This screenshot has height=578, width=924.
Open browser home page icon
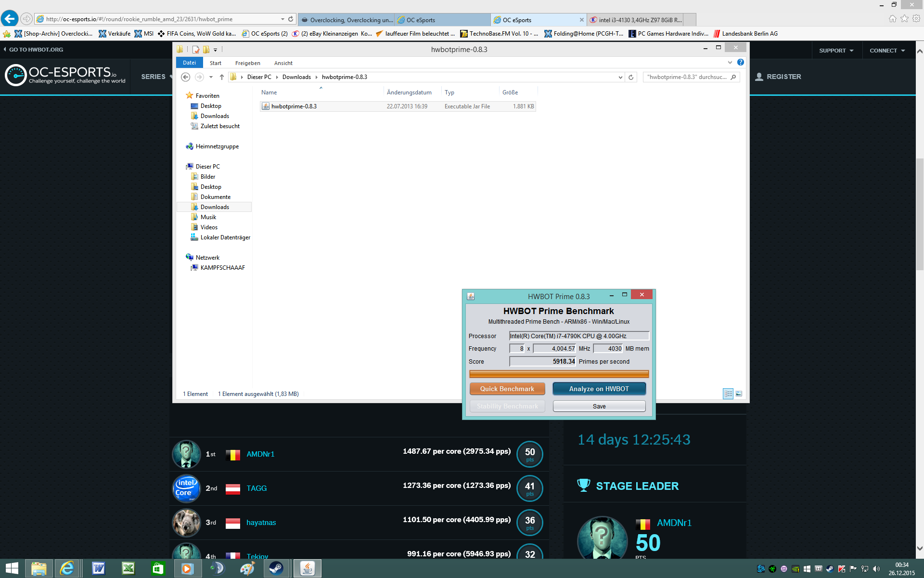(x=892, y=19)
